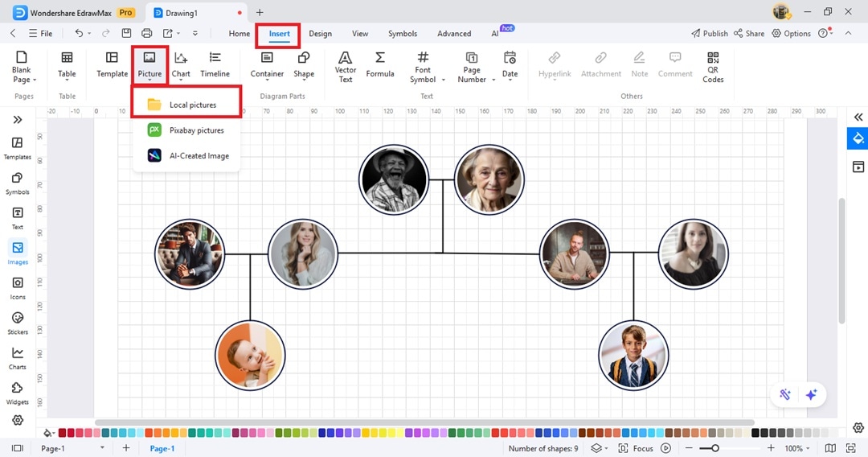868x457 pixels.
Task: Open sidebar settings gear at bottom left
Action: (x=18, y=420)
